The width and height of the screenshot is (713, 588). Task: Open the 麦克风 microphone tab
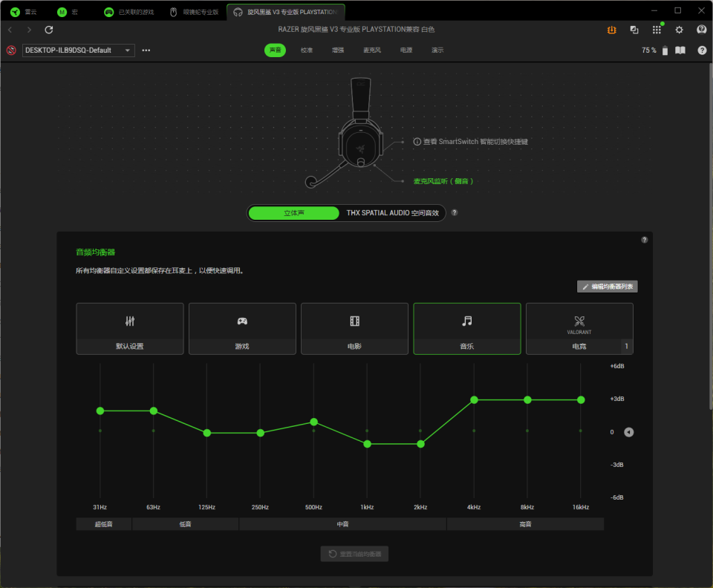pos(372,50)
